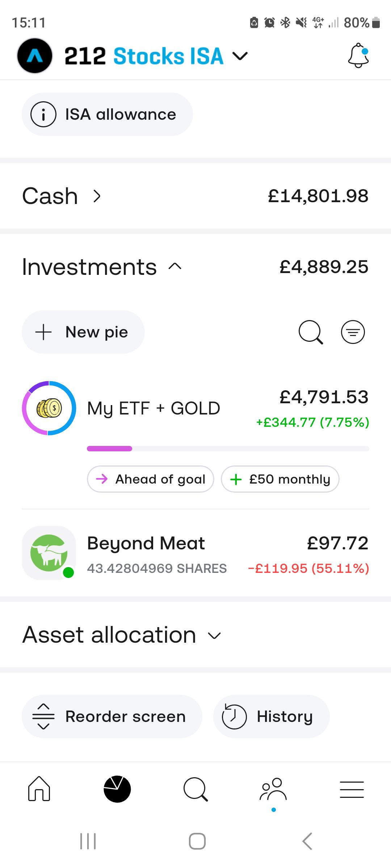Open the investments filter icon
Screen dimensions: 391x868
(353, 332)
